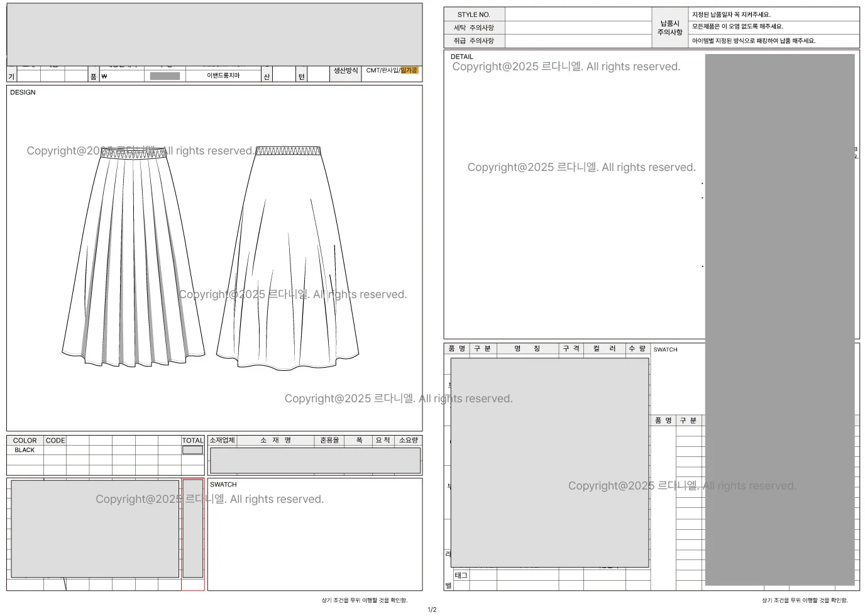Click the highlighted 임가공 text
Image resolution: width=865 pixels, height=616 pixels.
click(x=409, y=70)
